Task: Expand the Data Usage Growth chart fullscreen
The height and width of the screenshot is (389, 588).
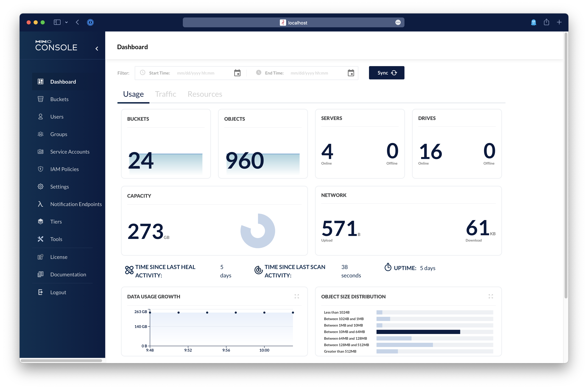Action: (297, 296)
